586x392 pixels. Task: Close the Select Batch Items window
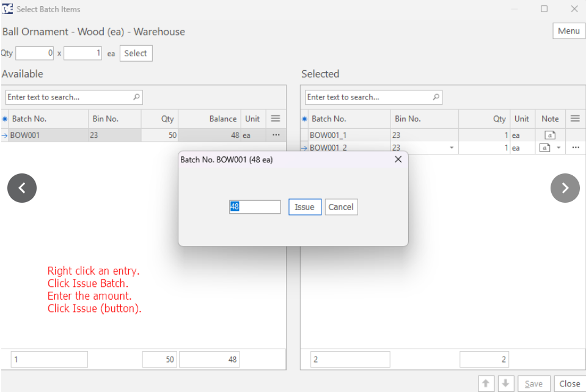coord(574,9)
